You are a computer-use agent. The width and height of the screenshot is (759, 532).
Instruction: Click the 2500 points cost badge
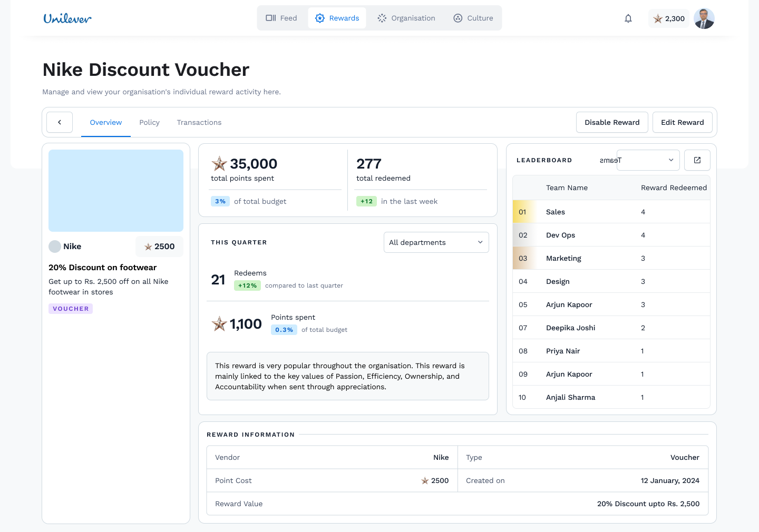click(160, 247)
